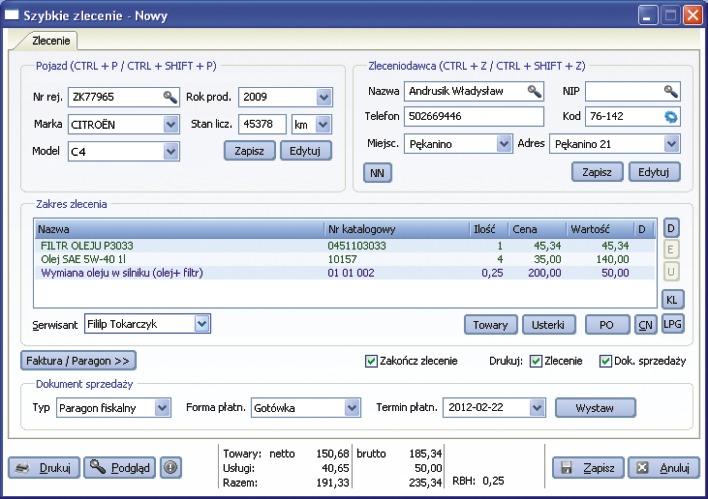This screenshot has width=708, height=499.
Task: Click the Drukuj button with printer icon
Action: point(44,468)
